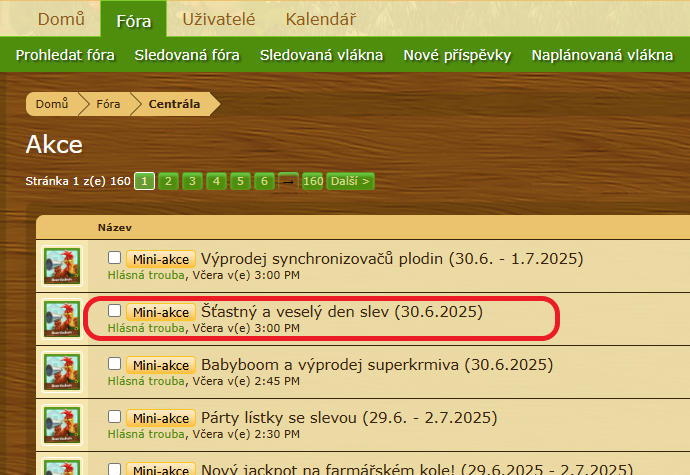This screenshot has width=690, height=475.
Task: Go to page 2 of the thread list
Action: coord(168,181)
